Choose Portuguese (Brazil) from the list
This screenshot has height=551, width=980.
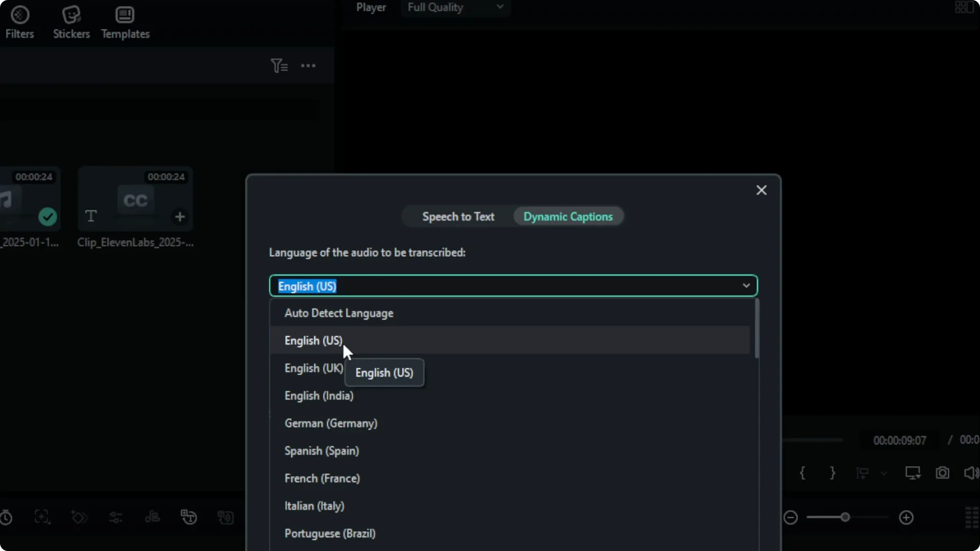tap(510, 534)
